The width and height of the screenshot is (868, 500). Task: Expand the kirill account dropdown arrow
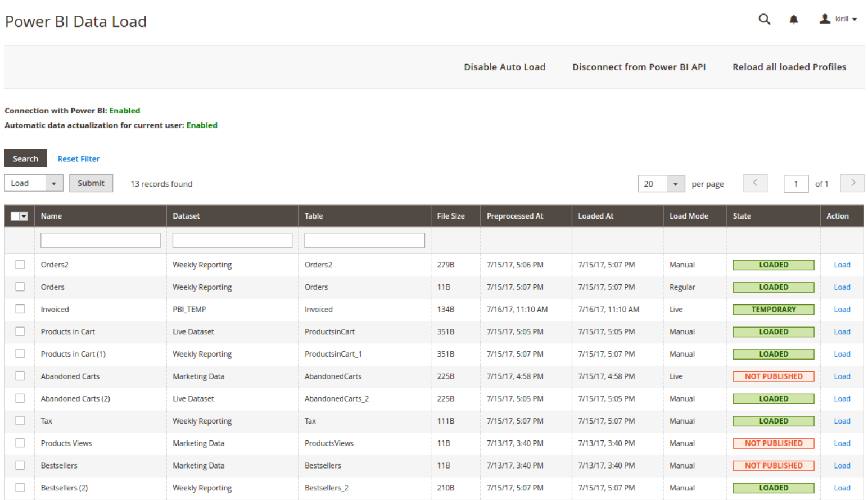tap(855, 20)
